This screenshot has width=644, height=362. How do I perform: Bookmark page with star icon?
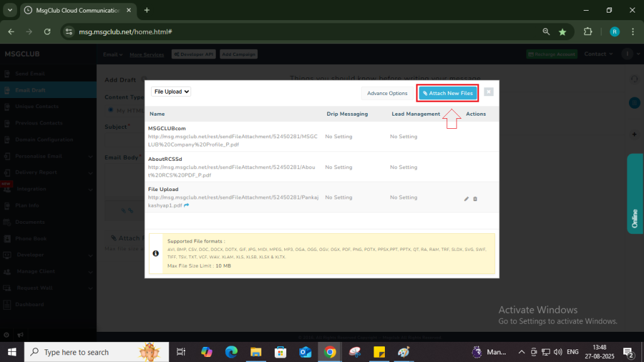(x=562, y=31)
